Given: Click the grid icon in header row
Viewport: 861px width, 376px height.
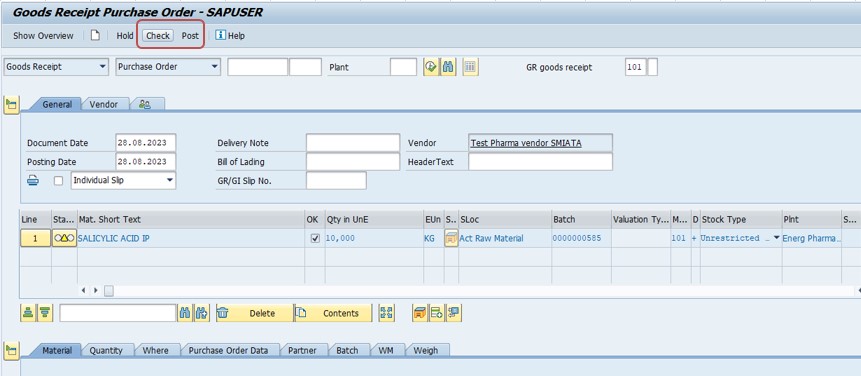Looking at the screenshot, I should 470,67.
